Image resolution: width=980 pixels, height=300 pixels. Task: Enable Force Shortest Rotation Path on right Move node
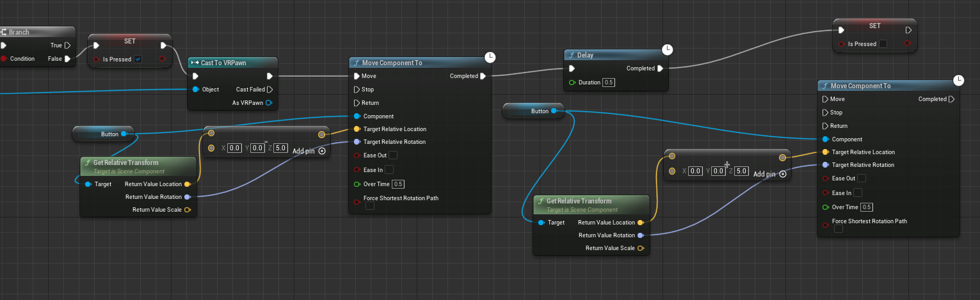pyautogui.click(x=839, y=229)
